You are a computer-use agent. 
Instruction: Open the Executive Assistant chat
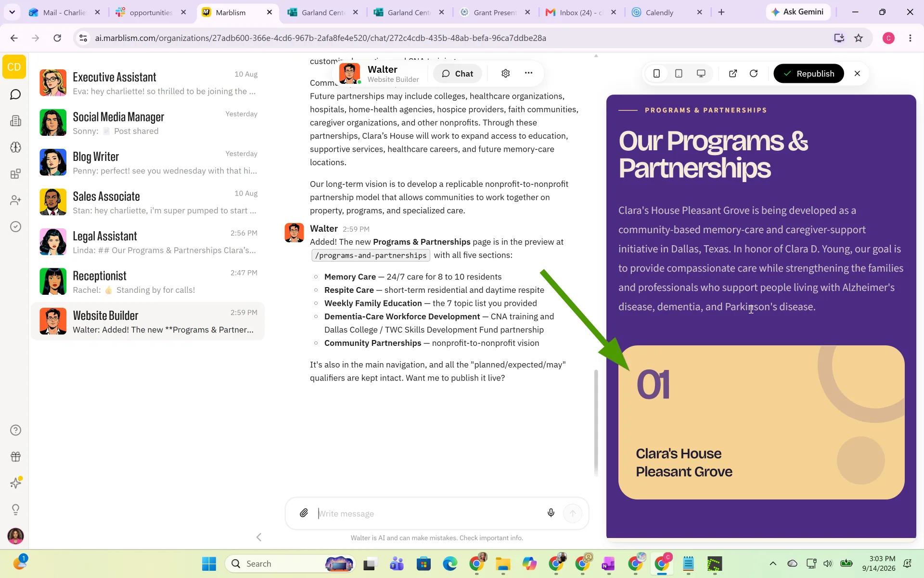tap(148, 83)
